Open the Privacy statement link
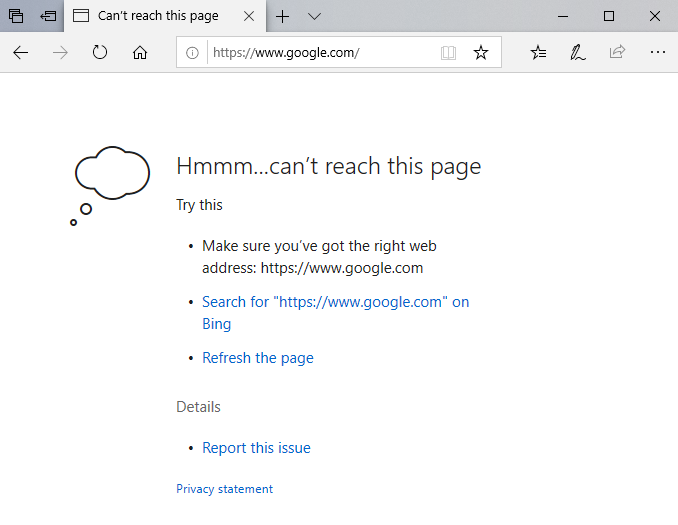Viewport: 678px width, 525px height. tap(224, 489)
